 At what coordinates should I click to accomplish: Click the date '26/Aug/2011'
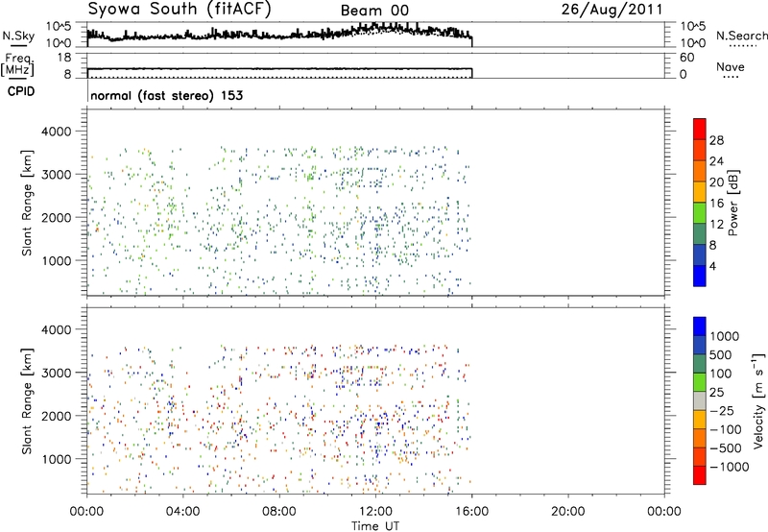pyautogui.click(x=612, y=10)
